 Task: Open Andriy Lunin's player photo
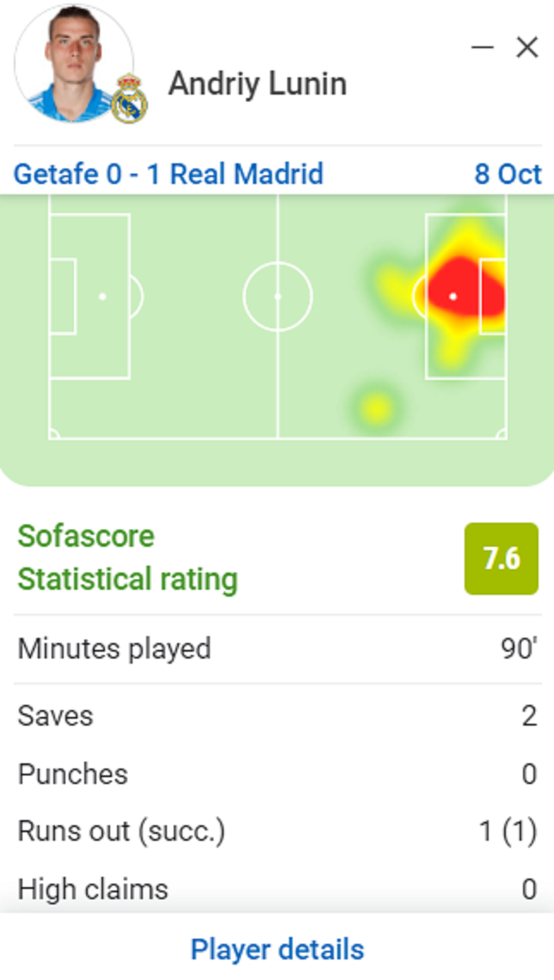(x=72, y=64)
